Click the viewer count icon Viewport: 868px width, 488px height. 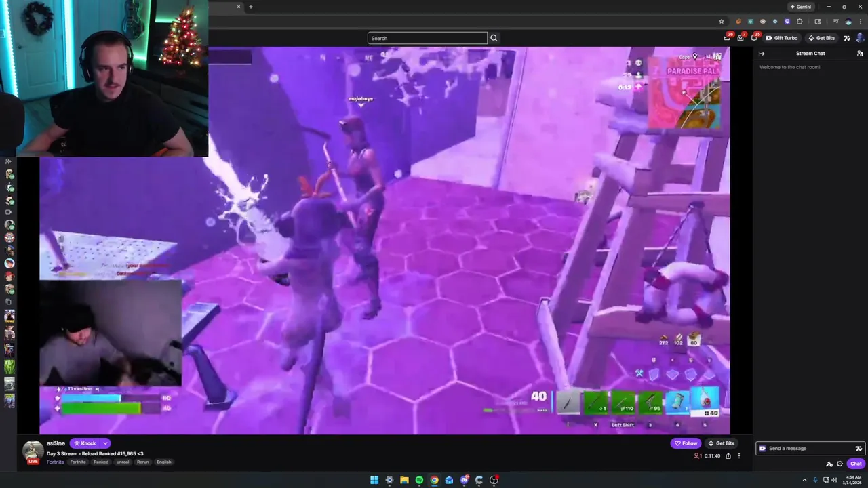[x=698, y=456]
